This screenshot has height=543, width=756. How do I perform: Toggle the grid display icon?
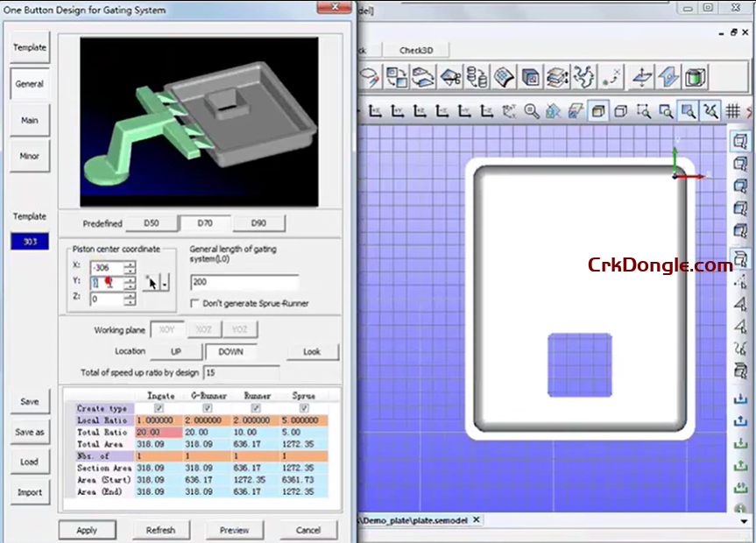click(734, 111)
